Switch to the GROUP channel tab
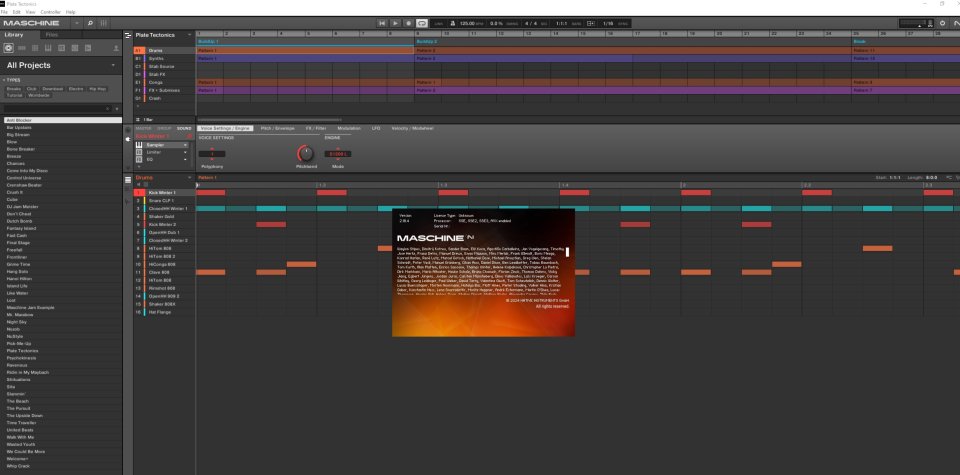This screenshot has width=960, height=475. coord(164,129)
